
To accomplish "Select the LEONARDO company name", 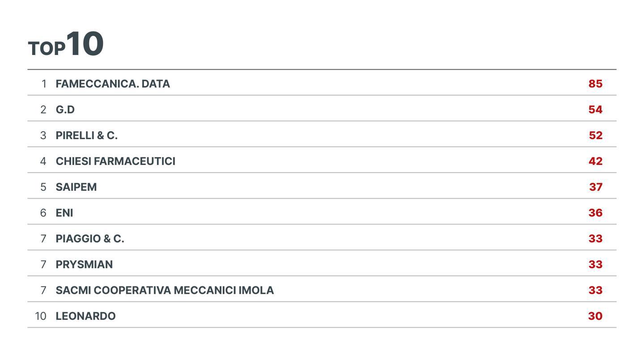I will click(85, 316).
